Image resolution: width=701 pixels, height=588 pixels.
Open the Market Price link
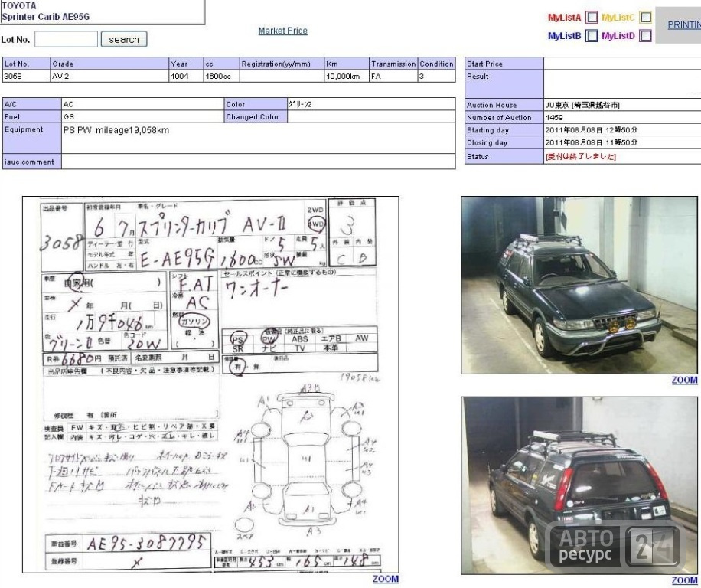click(282, 31)
